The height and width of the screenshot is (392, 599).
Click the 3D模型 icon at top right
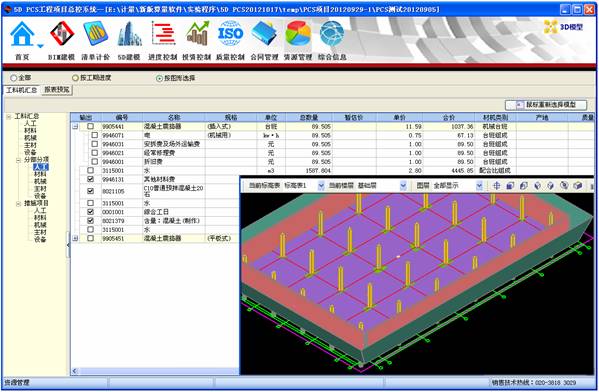(563, 27)
